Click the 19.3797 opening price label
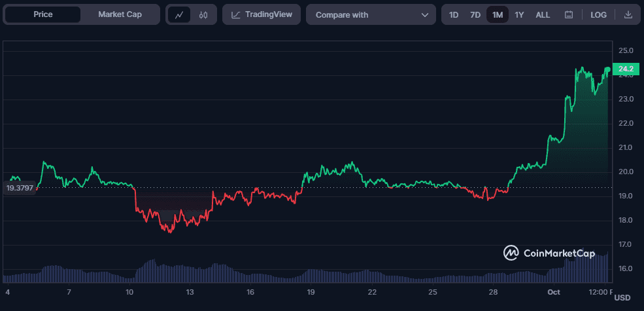This screenshot has height=311, width=644. [x=20, y=188]
